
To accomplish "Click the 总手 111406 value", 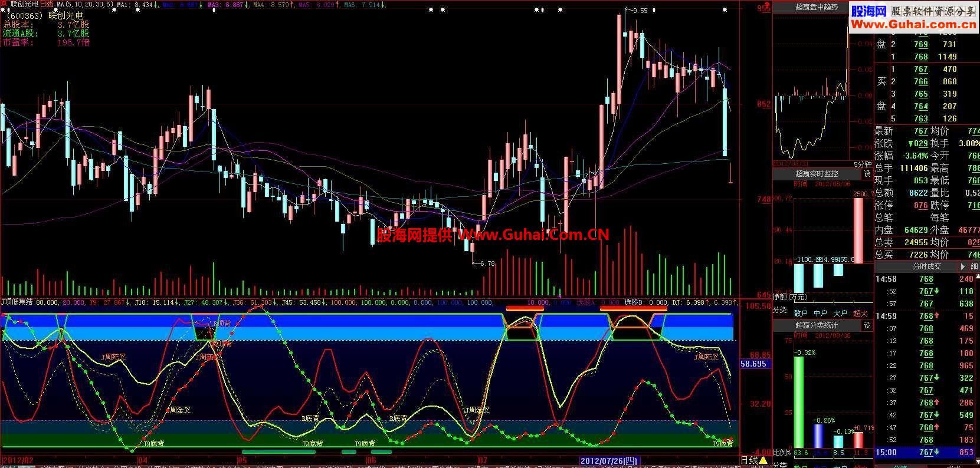I will point(914,168).
